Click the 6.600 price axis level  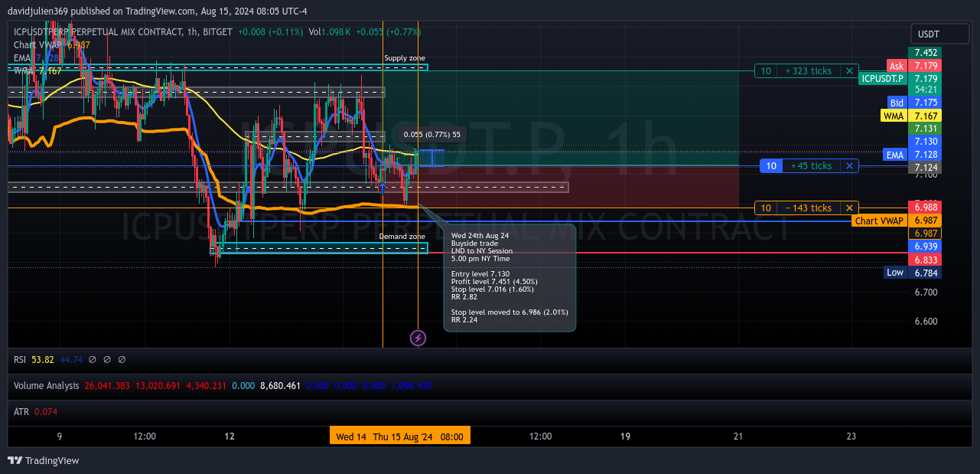(926, 322)
